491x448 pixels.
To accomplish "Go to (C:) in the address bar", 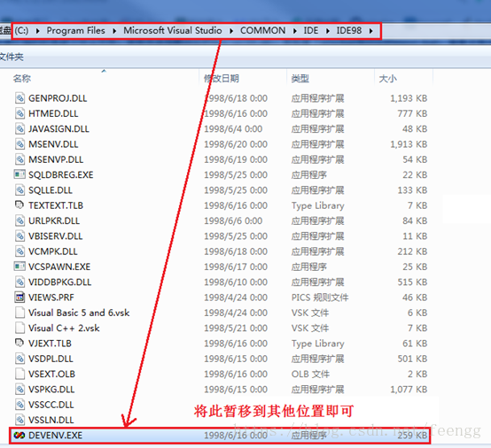I will pos(21,31).
